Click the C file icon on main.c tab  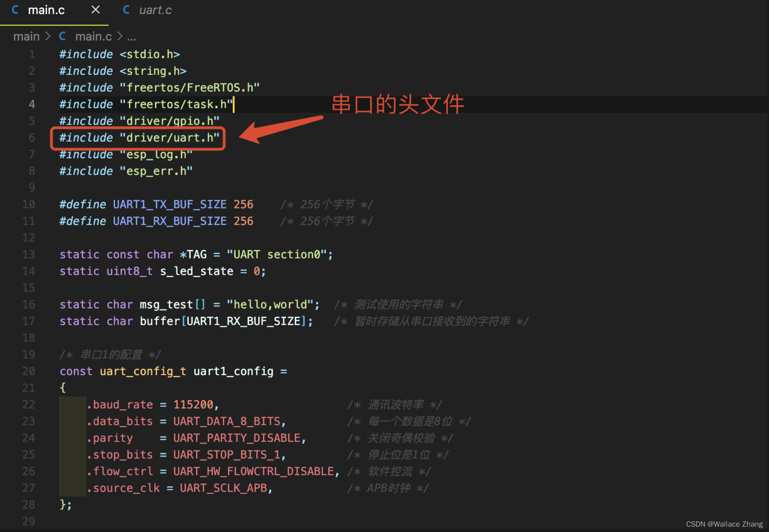pos(15,10)
